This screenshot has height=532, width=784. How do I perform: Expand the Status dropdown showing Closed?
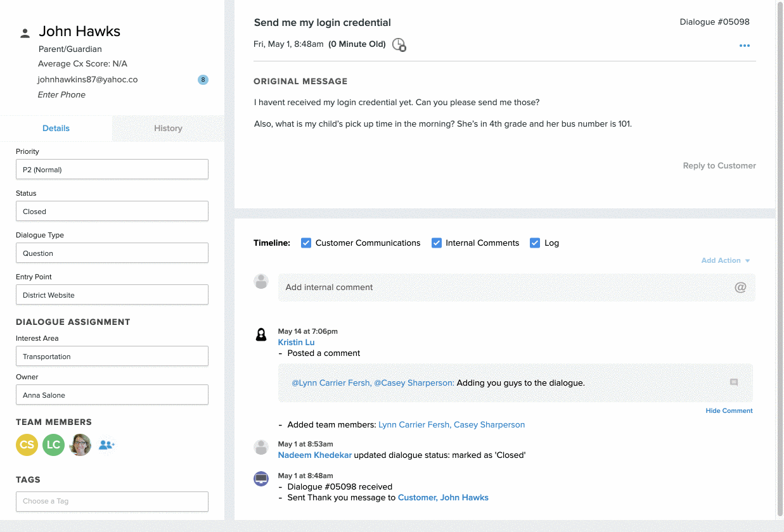tap(112, 212)
